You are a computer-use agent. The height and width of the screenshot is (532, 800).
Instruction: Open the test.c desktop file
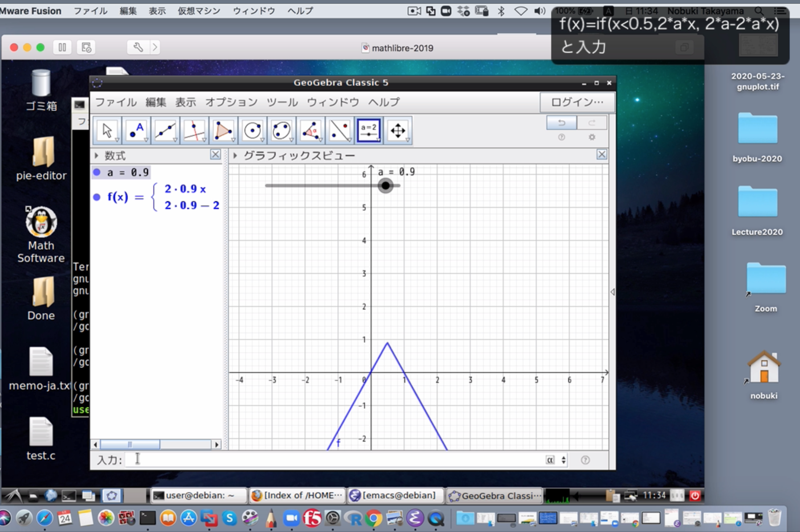click(41, 439)
